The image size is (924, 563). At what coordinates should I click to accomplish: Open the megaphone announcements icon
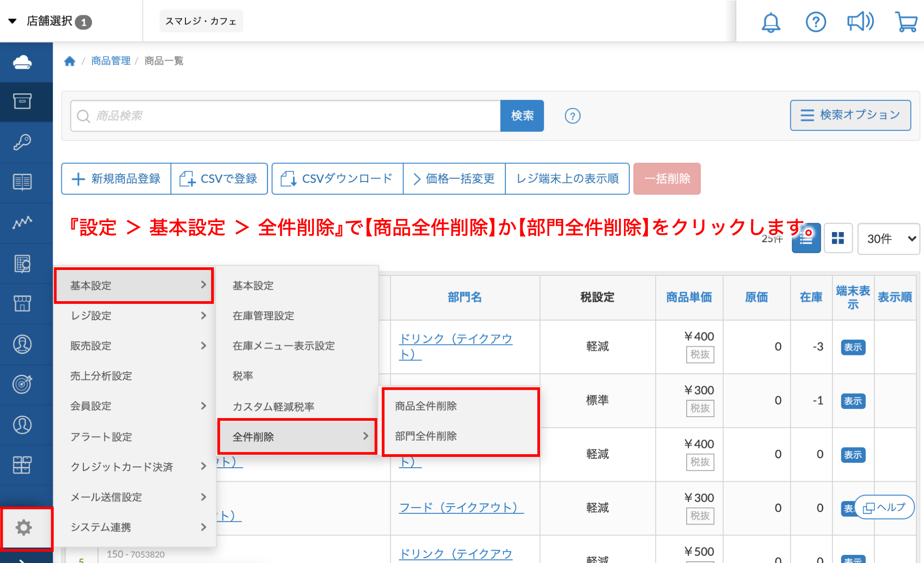pos(860,22)
